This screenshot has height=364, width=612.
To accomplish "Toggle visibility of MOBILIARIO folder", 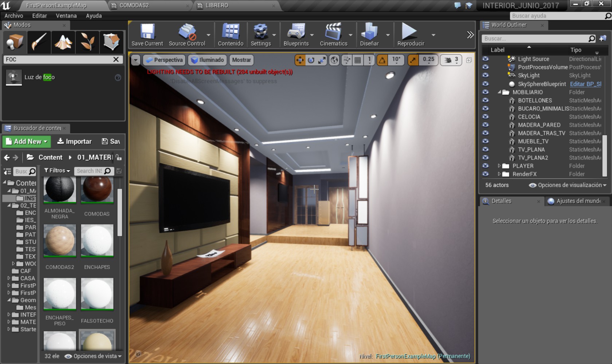I will pyautogui.click(x=486, y=92).
